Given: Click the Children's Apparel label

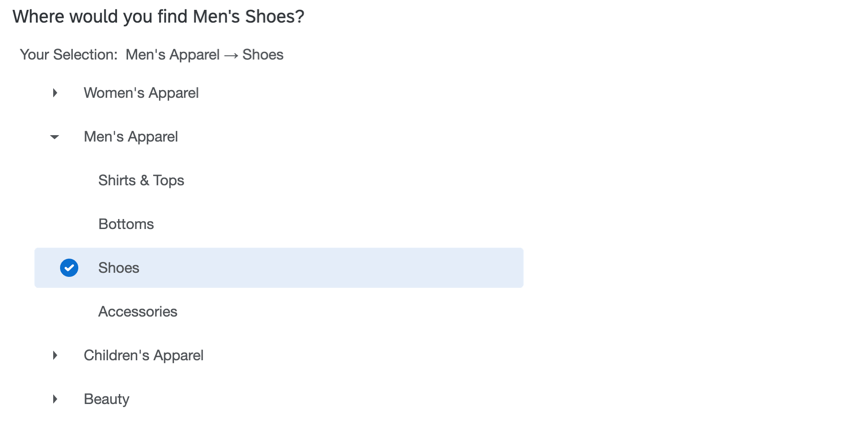Looking at the screenshot, I should point(143,355).
